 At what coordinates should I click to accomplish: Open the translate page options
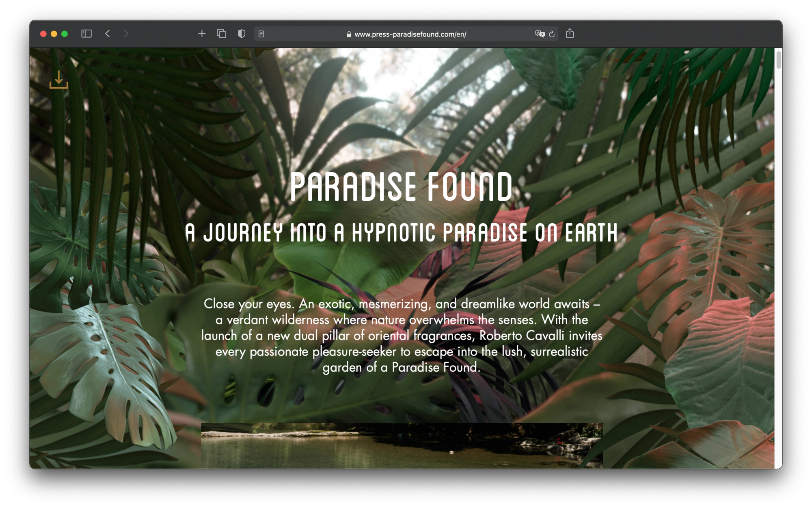540,34
